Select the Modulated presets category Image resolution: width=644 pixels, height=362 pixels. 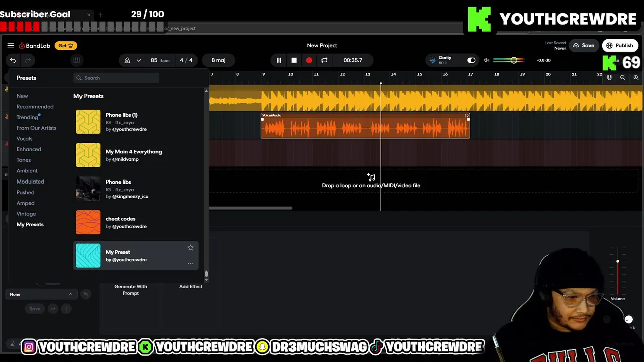coord(30,182)
